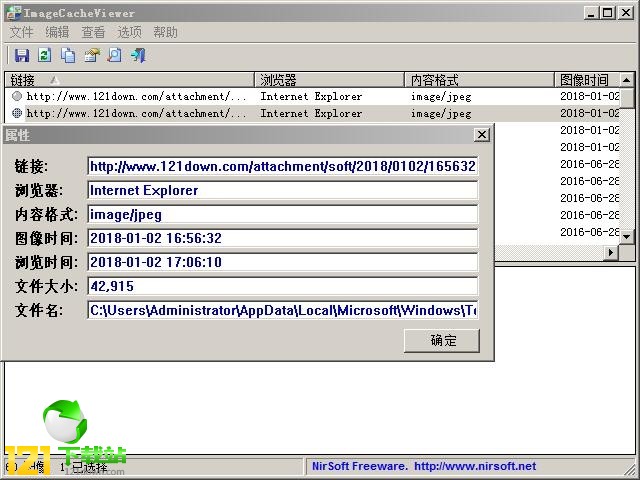Click the 文件大小 field showing 42,915

[x=282, y=286]
